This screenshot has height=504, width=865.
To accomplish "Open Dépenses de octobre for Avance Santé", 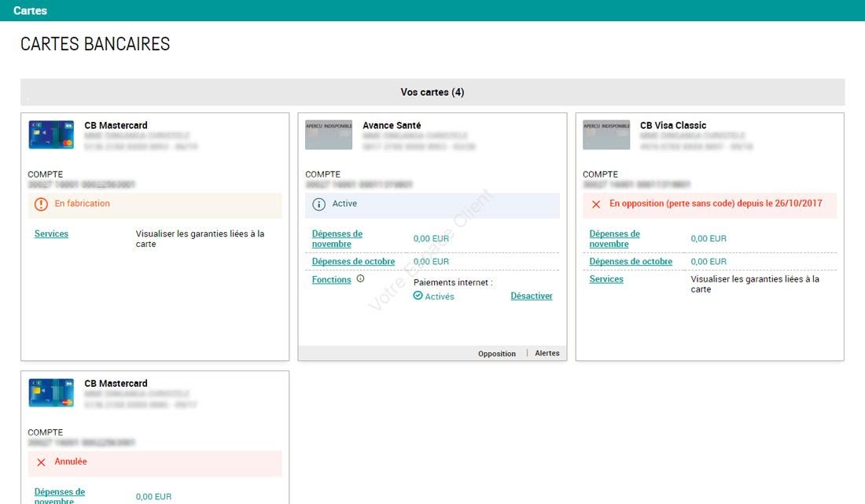I will 353,261.
